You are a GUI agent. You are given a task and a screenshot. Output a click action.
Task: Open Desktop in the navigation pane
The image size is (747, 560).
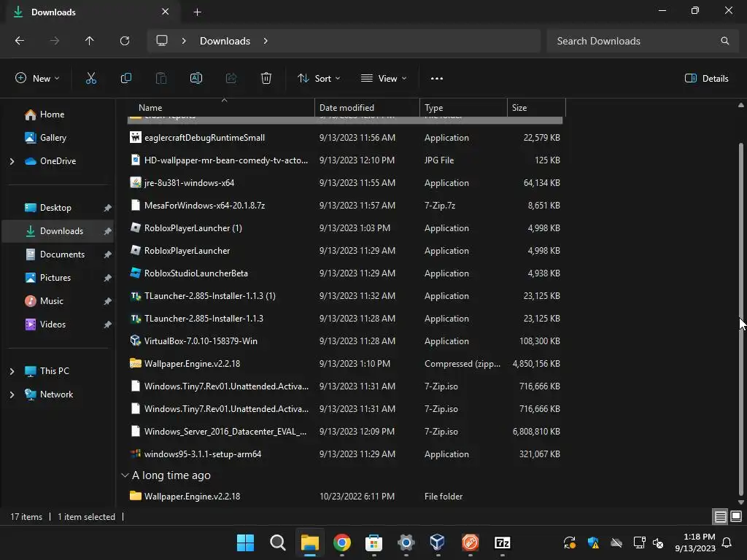55,208
